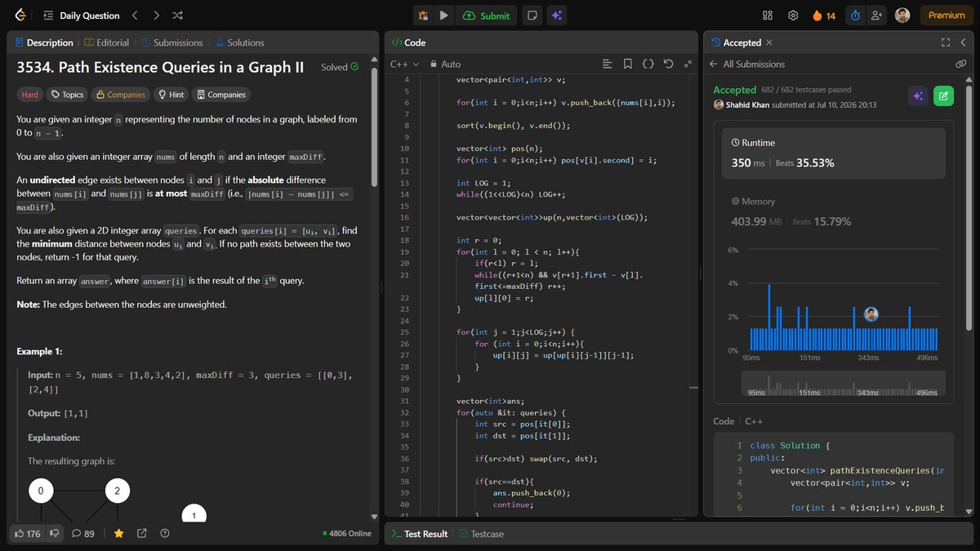Maximize the Accepted panel
The height and width of the screenshot is (551, 980).
946,42
